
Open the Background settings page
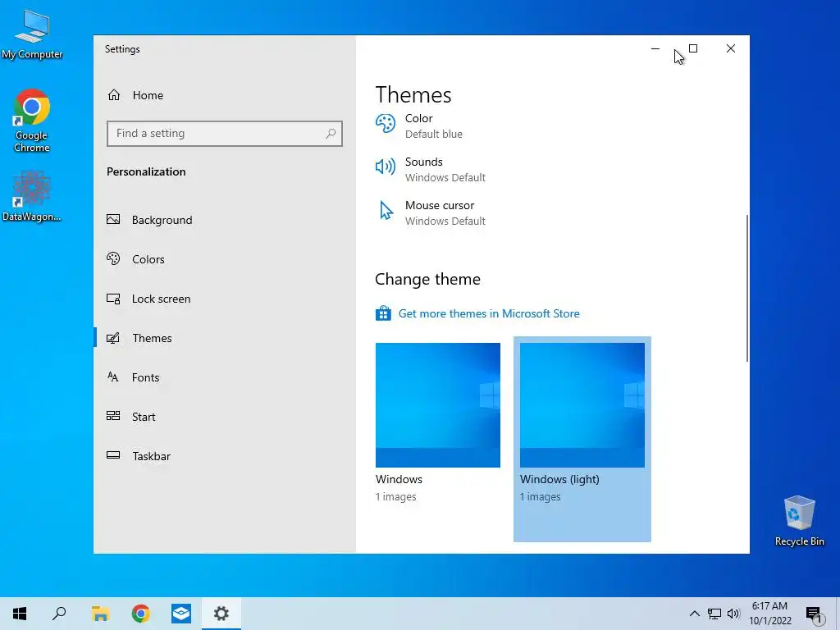[x=224, y=220]
